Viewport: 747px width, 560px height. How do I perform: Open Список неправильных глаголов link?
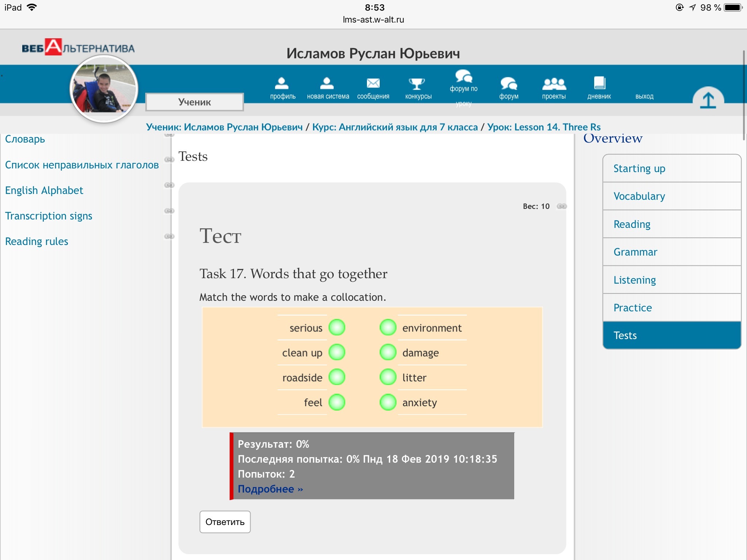coord(82,165)
